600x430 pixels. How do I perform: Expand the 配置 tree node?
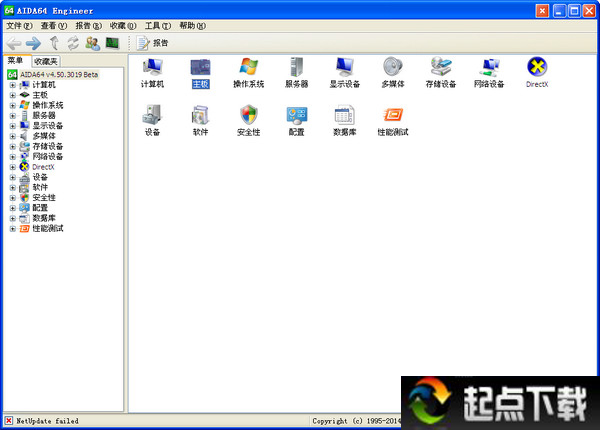point(13,208)
